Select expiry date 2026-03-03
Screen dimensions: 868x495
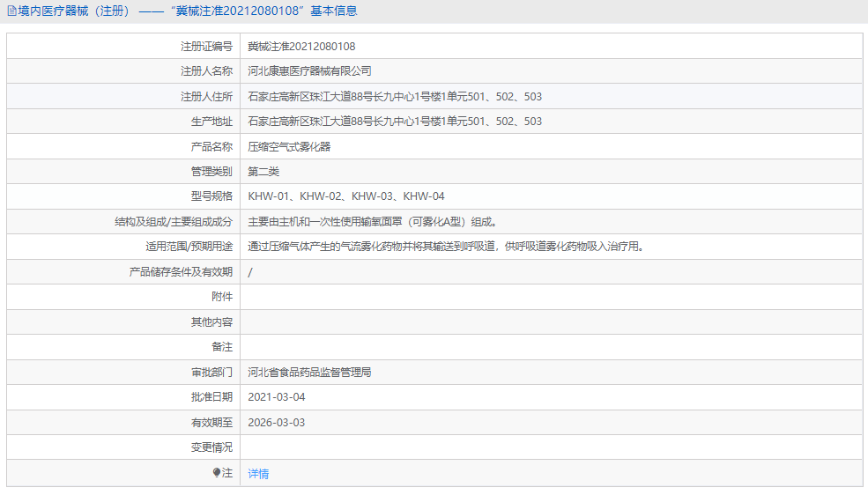pos(276,423)
